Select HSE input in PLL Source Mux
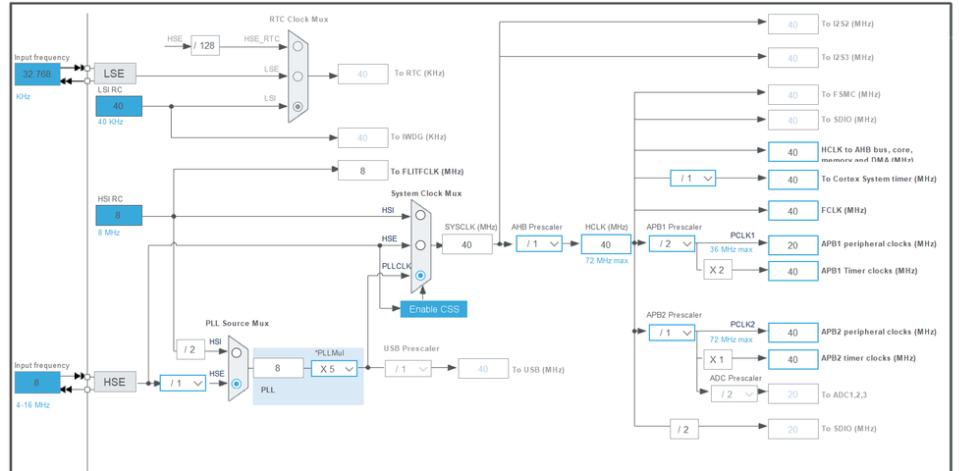 [x=237, y=383]
